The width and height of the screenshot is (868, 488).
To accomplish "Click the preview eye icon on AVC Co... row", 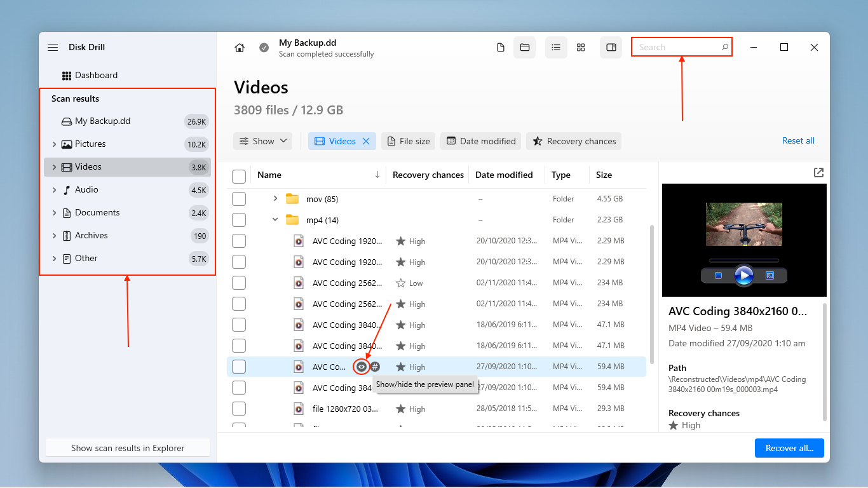I will (361, 367).
